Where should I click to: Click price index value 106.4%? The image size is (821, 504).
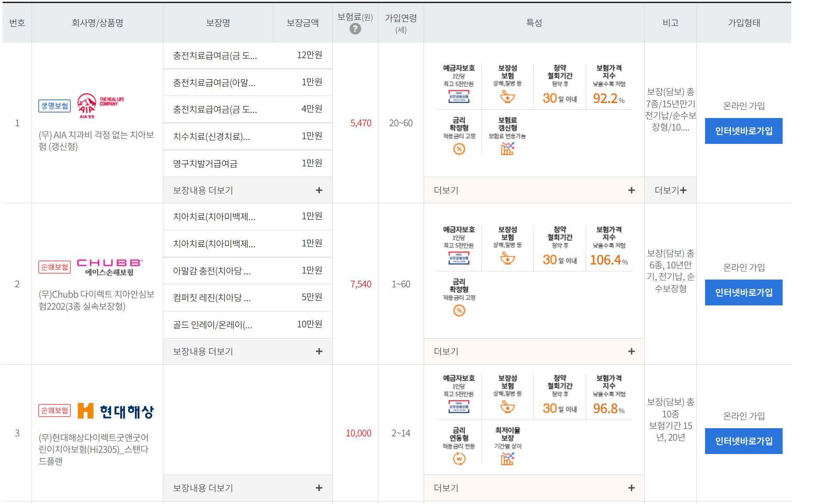click(609, 260)
